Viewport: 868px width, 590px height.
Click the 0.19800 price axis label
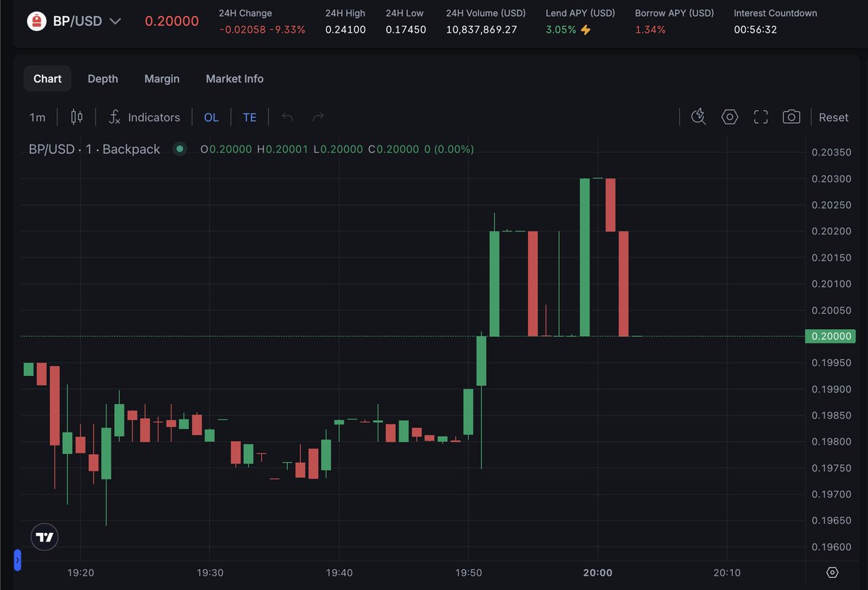830,441
